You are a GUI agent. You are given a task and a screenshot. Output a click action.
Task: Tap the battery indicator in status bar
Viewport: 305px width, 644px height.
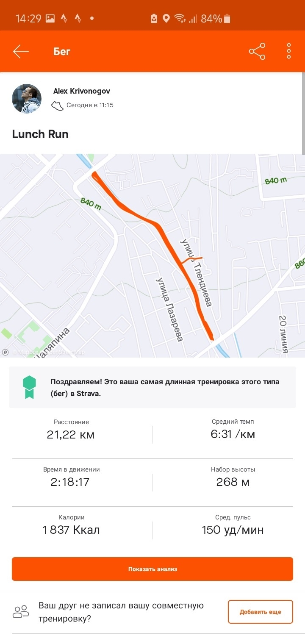point(227,19)
